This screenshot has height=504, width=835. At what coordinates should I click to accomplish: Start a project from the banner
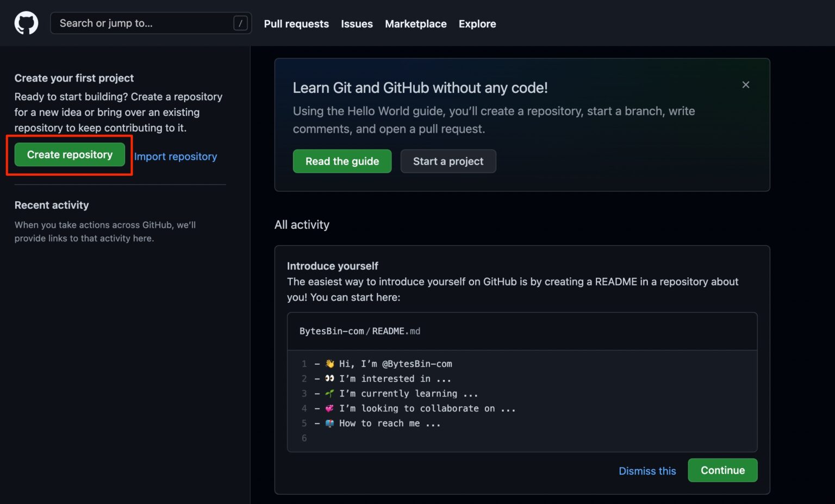448,161
